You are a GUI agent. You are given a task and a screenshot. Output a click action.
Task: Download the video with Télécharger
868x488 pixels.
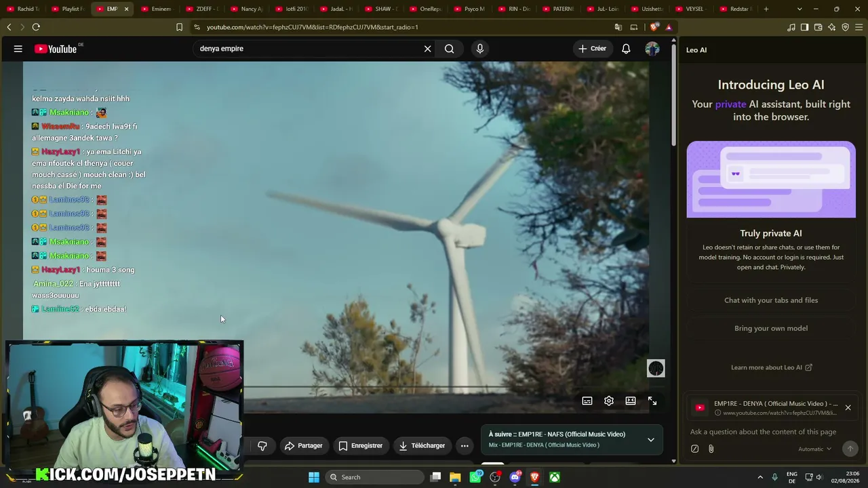422,445
